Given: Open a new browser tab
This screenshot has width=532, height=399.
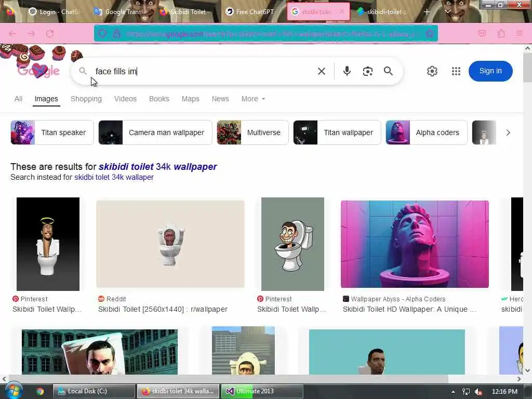Looking at the screenshot, I should (x=427, y=12).
